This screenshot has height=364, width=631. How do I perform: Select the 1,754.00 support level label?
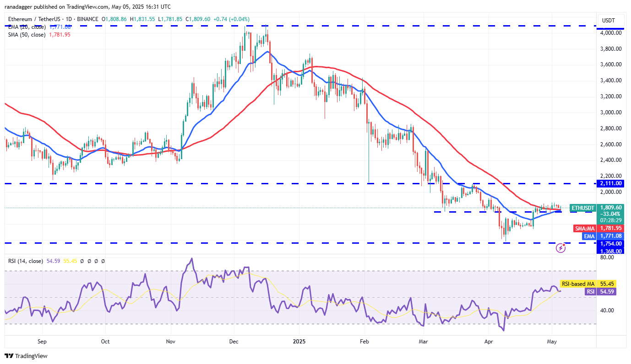(x=610, y=244)
